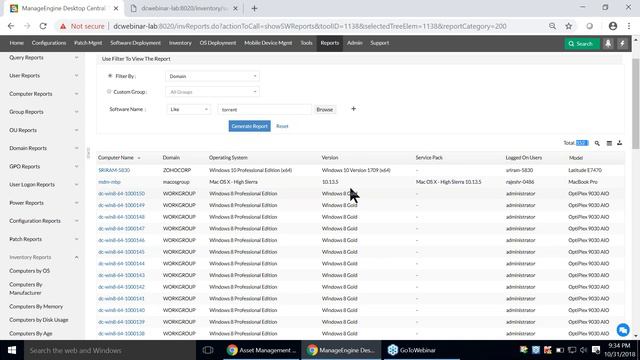Screen dimensions: 640x360
Task: Open Chrome three-dot menu
Action: tap(629, 26)
